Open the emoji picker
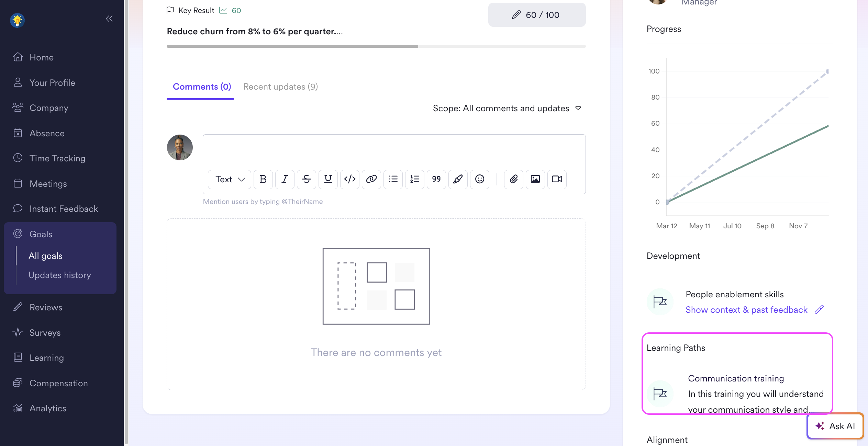The width and height of the screenshot is (868, 446). pos(479,179)
